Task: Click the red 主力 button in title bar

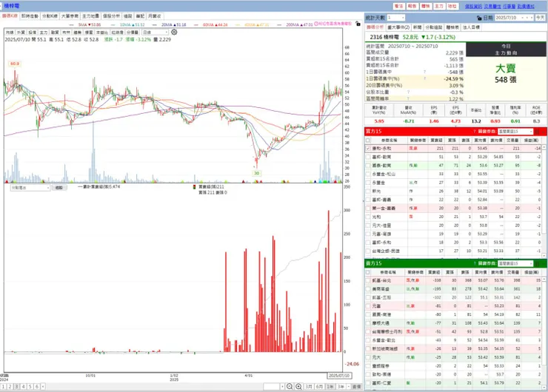Action: coord(438,6)
